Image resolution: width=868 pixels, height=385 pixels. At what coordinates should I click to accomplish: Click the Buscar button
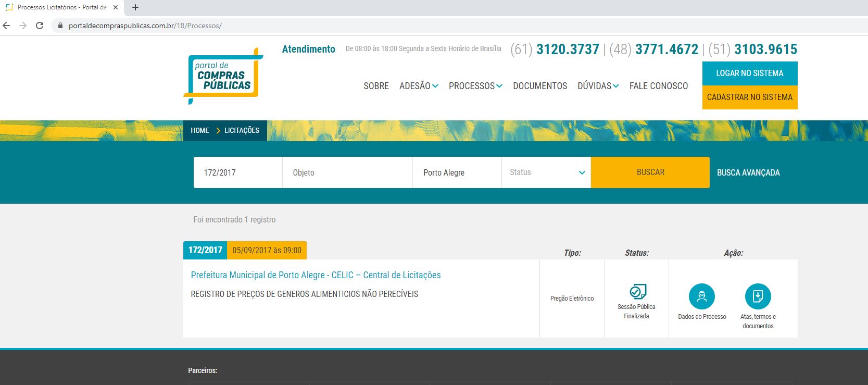click(x=650, y=172)
